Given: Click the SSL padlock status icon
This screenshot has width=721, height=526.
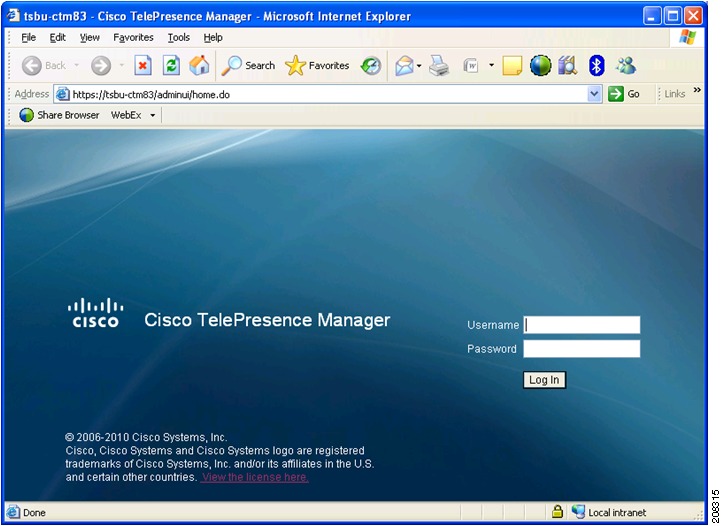Looking at the screenshot, I should coord(557,512).
